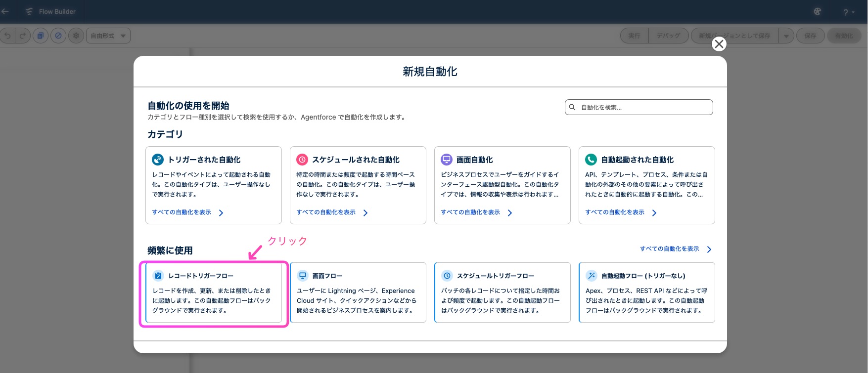Click the back arrow in Flow Builder header

coord(5,11)
